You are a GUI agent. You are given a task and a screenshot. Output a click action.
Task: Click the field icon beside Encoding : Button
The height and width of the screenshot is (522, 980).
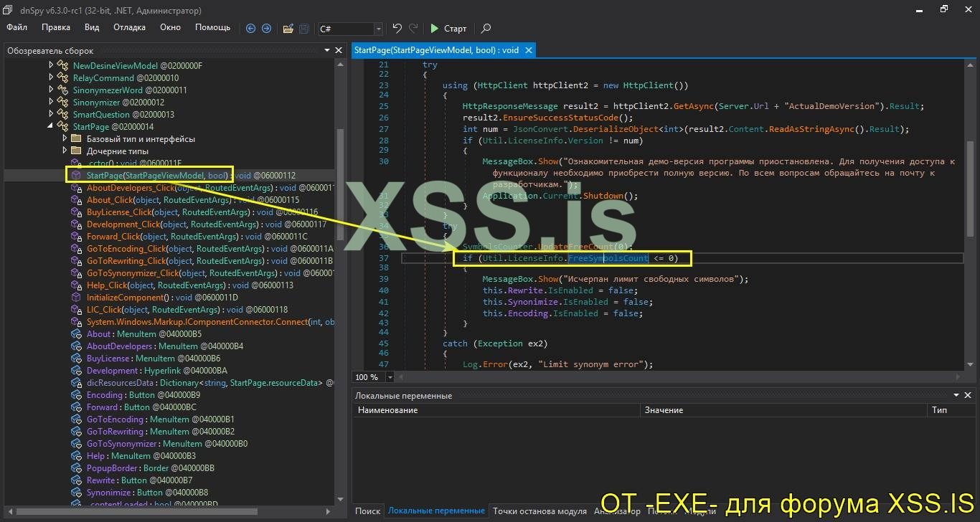click(x=76, y=395)
